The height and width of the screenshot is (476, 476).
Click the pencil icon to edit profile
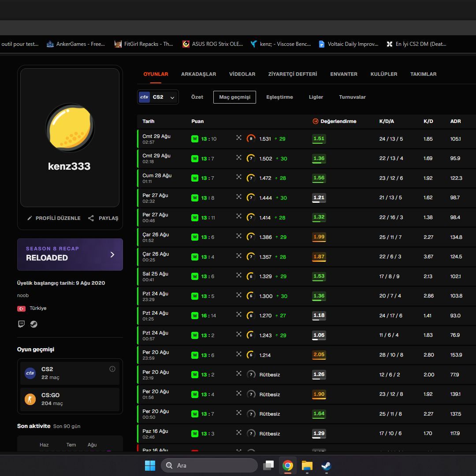point(30,218)
